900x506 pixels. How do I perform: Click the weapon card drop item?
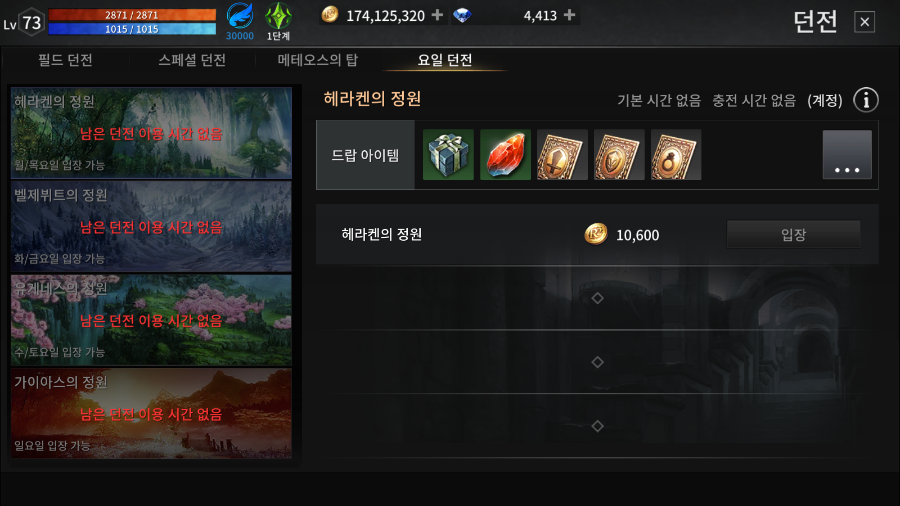click(562, 155)
